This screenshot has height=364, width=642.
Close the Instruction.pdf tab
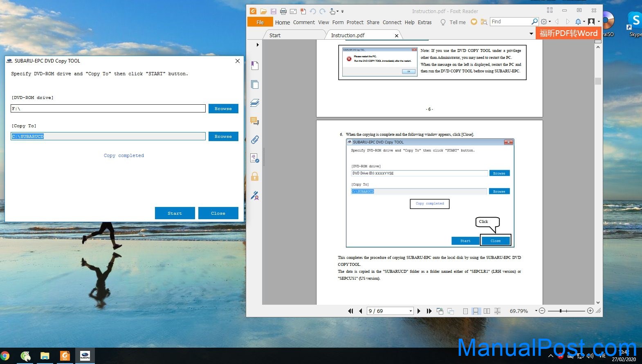(396, 36)
